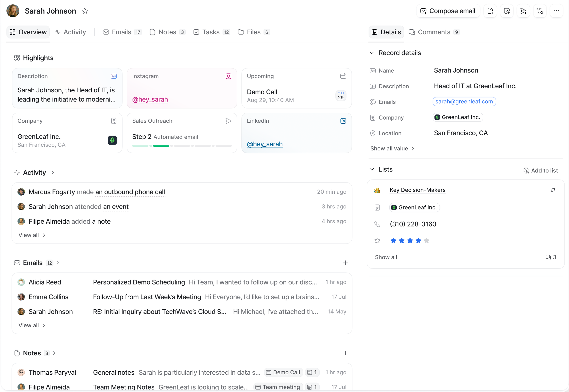
Task: Expand the Key Decision-Makers list entry icon
Action: (x=553, y=190)
